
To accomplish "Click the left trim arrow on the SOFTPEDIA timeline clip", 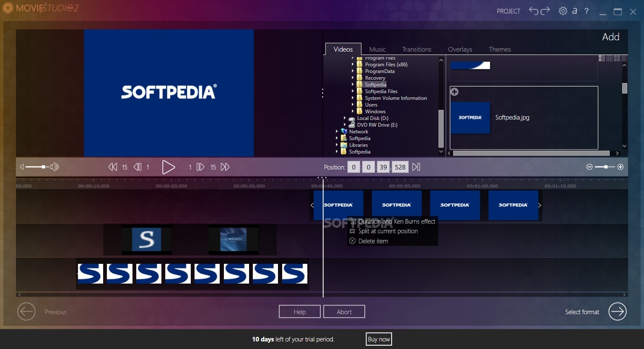I will (x=312, y=205).
